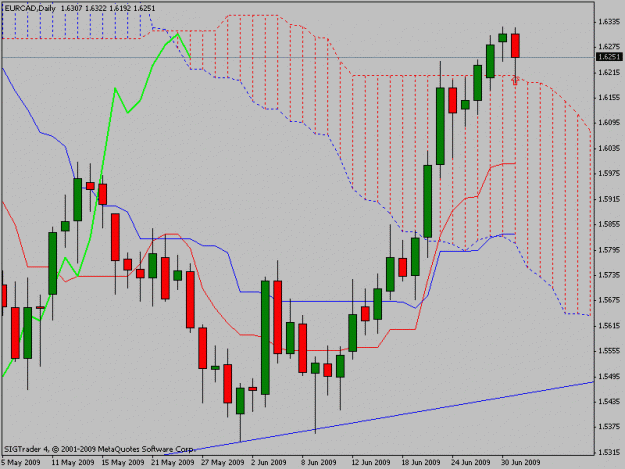Click the 1.6155 price scale label
Viewport: 625px width, 469px height.
pyautogui.click(x=609, y=97)
